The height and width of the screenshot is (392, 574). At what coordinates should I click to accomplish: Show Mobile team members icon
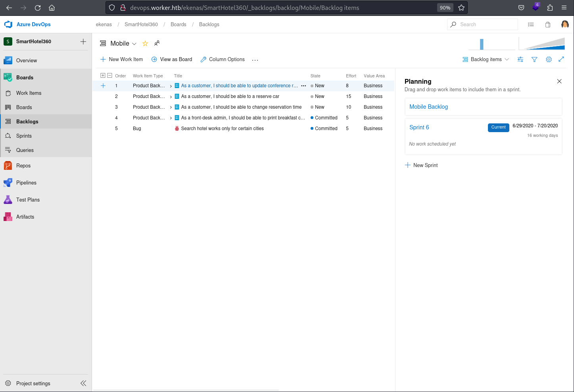(157, 43)
